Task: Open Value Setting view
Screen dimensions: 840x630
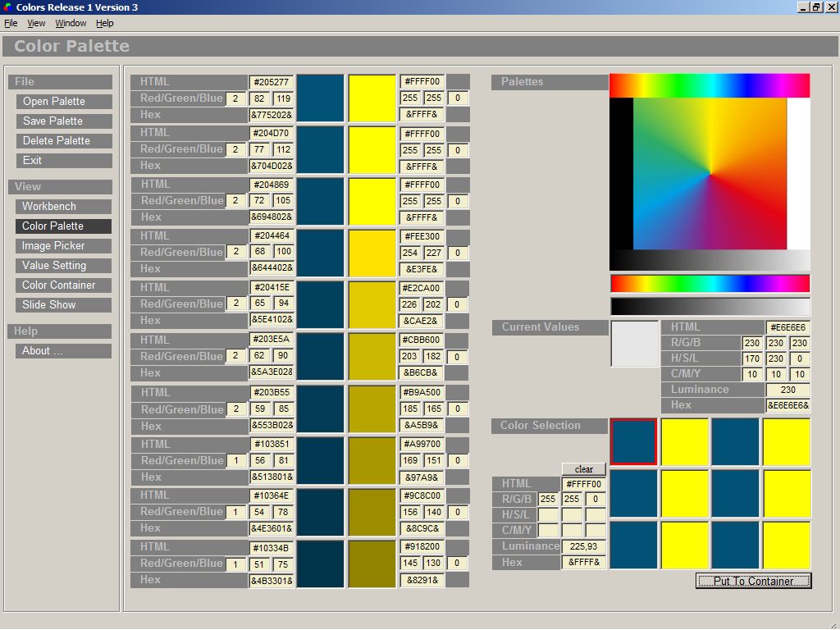Action: pyautogui.click(x=63, y=266)
